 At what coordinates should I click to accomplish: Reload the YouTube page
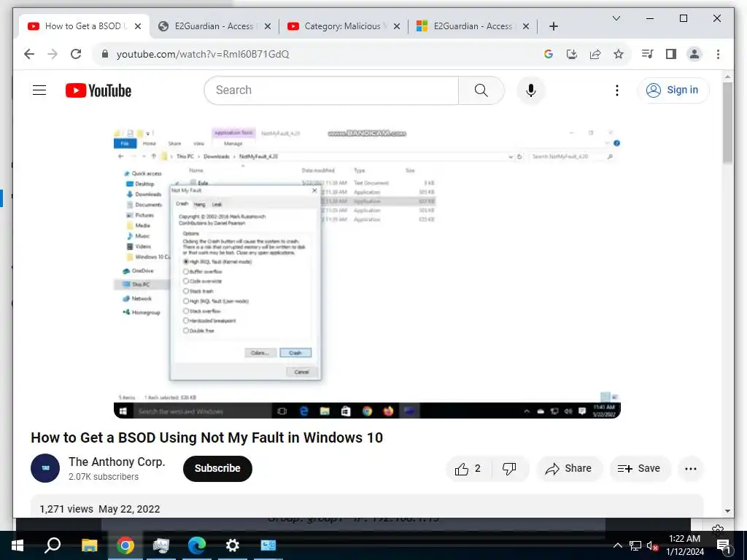(76, 54)
